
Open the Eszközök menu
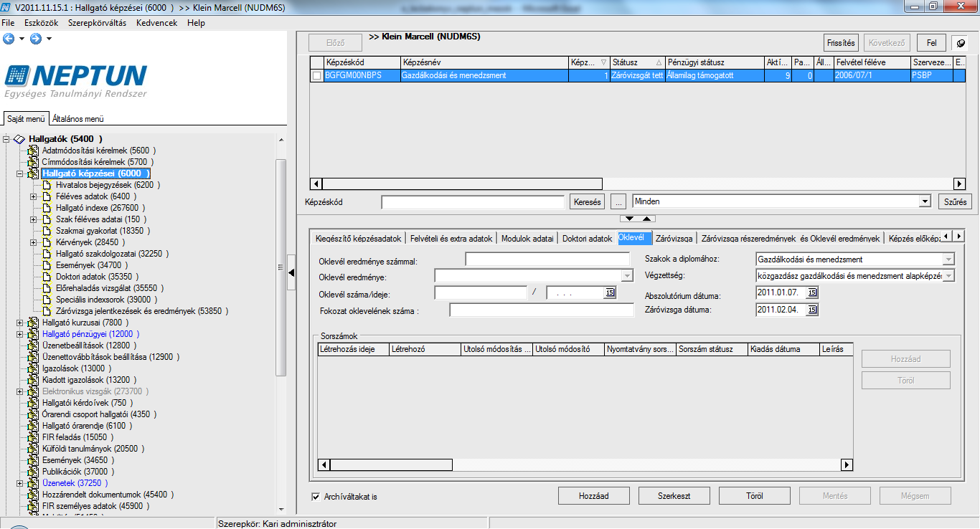point(42,23)
